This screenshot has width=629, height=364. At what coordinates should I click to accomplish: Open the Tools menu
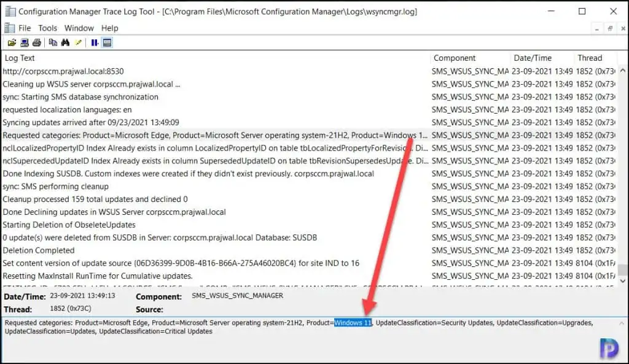coord(48,28)
